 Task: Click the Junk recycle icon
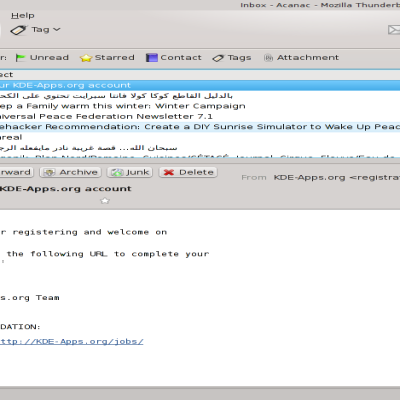click(x=117, y=172)
